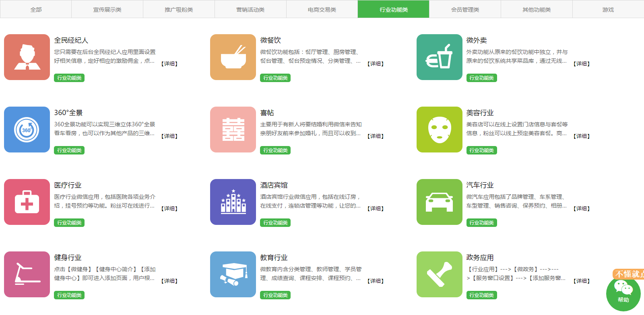Open the 全民经纪人 agent icon
The width and height of the screenshot is (644, 315).
pyautogui.click(x=27, y=57)
